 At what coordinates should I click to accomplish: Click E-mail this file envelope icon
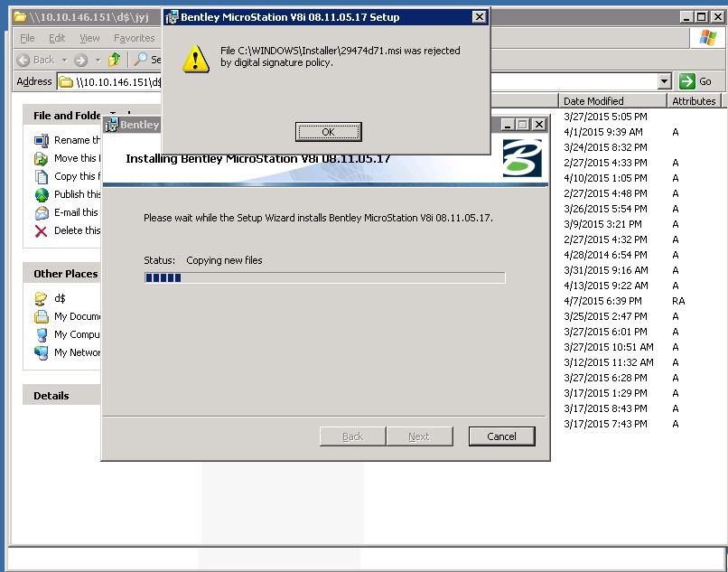(x=42, y=213)
